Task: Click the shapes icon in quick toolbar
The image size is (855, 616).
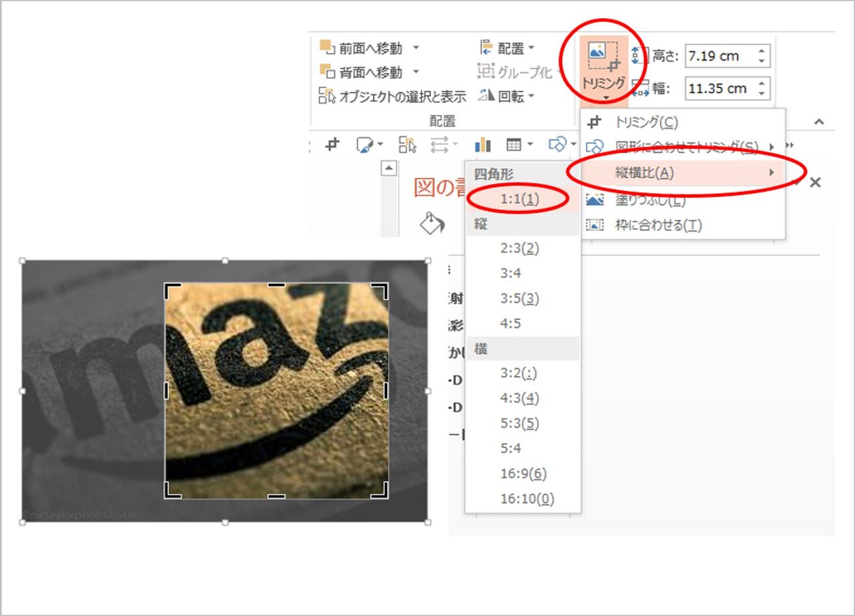Action: 556,144
